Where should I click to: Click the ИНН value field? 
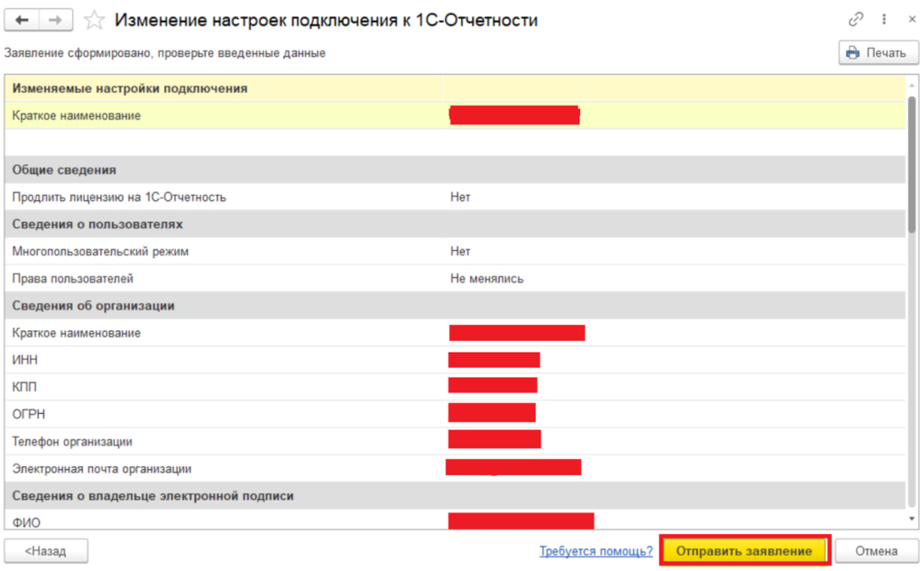click(x=492, y=360)
